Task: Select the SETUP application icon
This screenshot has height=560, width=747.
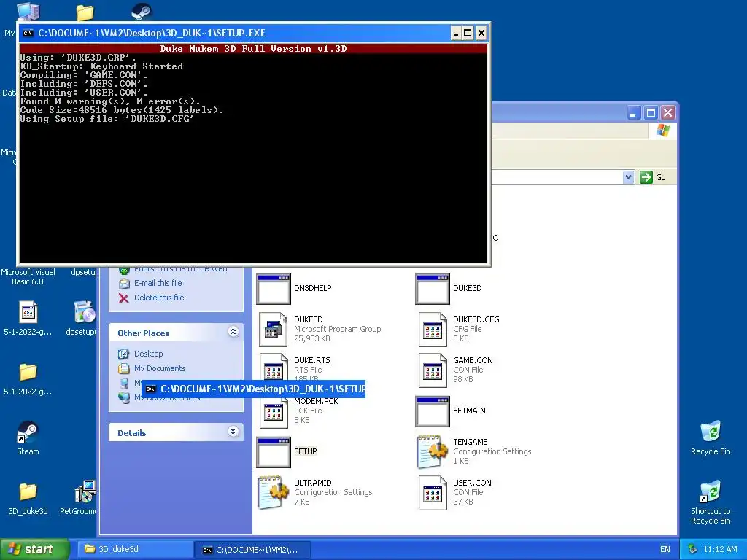Action: pos(274,452)
